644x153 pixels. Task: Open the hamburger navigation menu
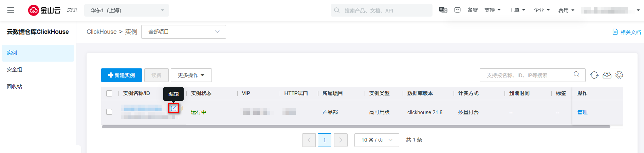tap(11, 10)
